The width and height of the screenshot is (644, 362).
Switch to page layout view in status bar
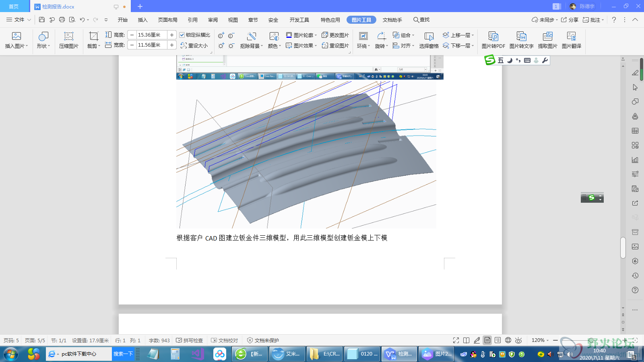[x=487, y=340]
